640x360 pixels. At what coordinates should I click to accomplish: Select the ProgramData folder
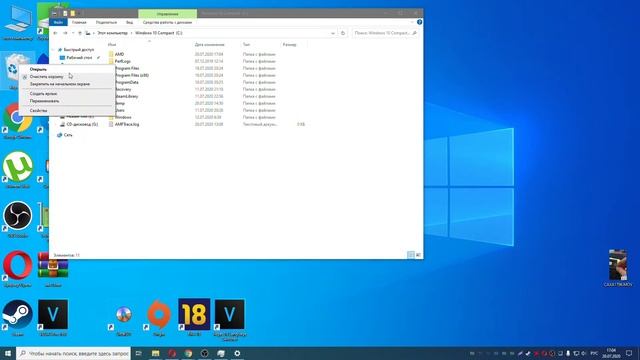coord(127,82)
